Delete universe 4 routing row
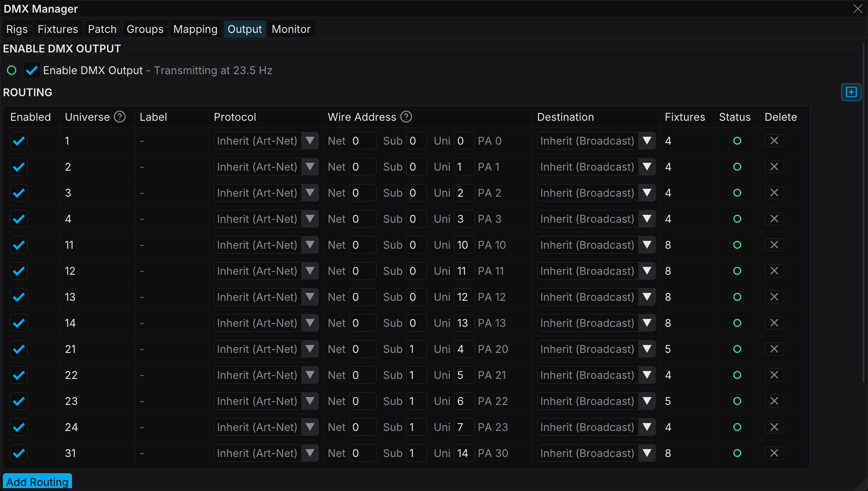The height and width of the screenshot is (491, 868). (x=774, y=219)
